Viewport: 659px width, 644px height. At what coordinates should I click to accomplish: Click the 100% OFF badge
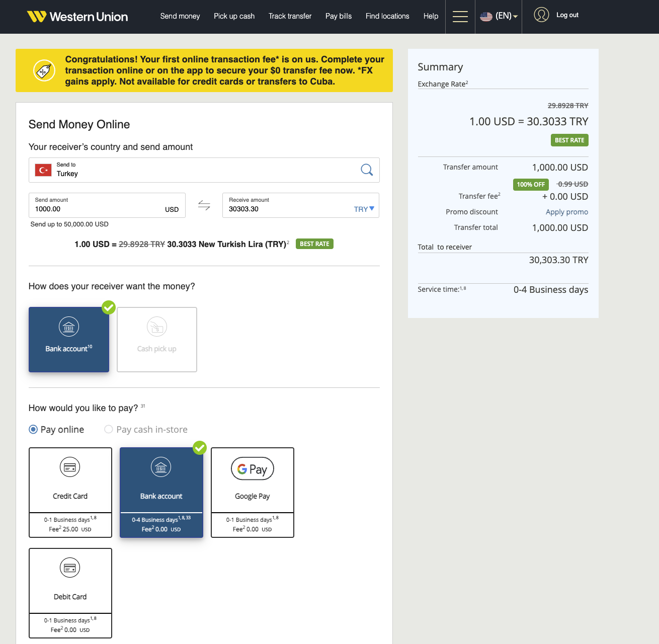[531, 185]
